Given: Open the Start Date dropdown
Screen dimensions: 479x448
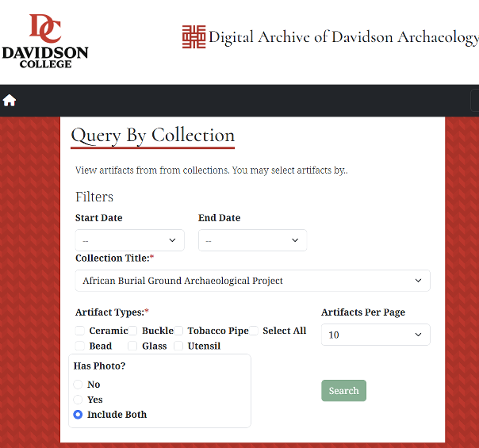Looking at the screenshot, I should 130,240.
